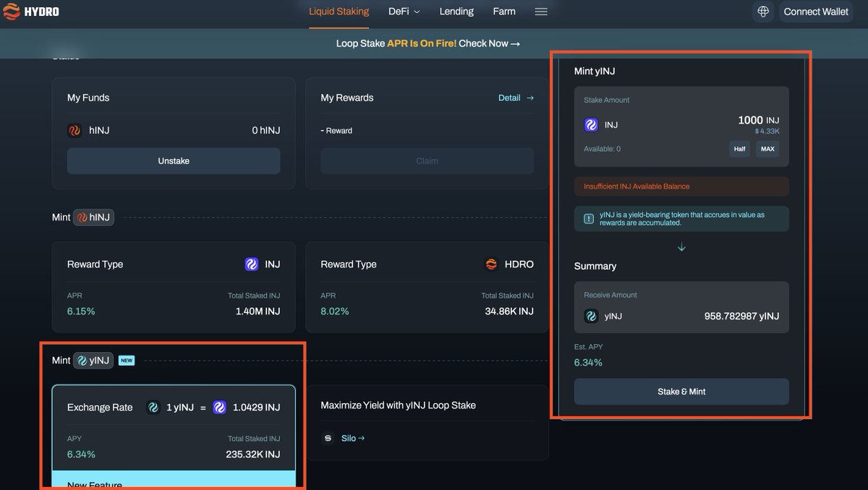
Task: Click the yINJ badge next to Mint
Action: click(x=93, y=360)
